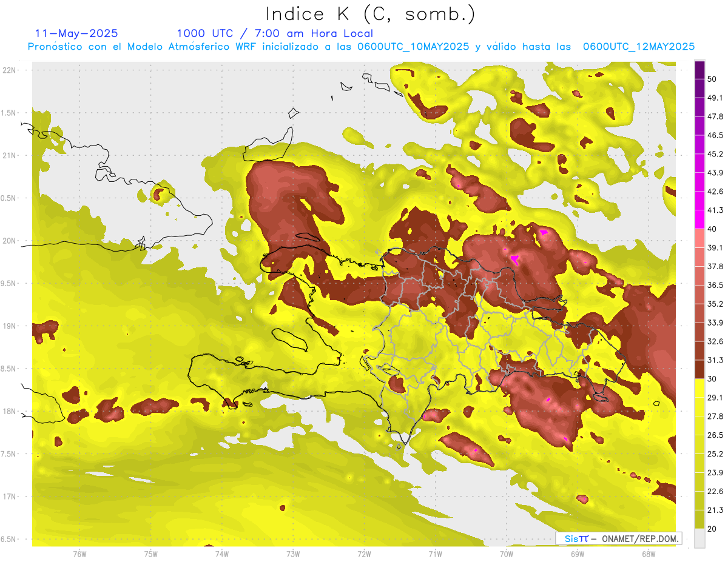Click colorbar value '27.8'
Viewport: 728px width, 562px height.
click(715, 416)
